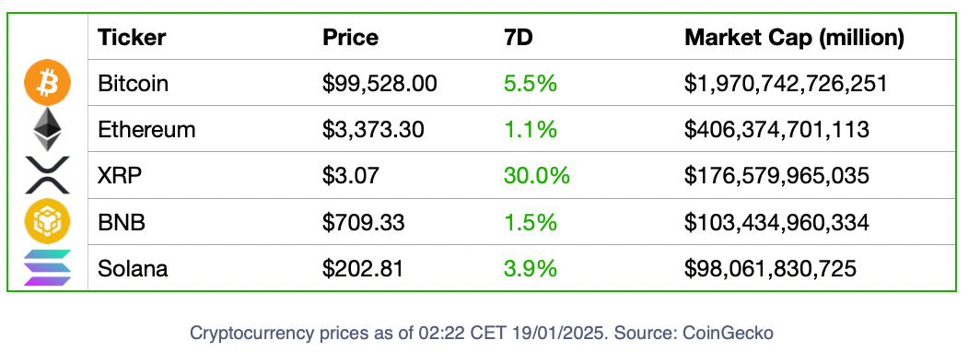Click the Ethereum ticker name
Screen dimensions: 980x352
point(146,129)
